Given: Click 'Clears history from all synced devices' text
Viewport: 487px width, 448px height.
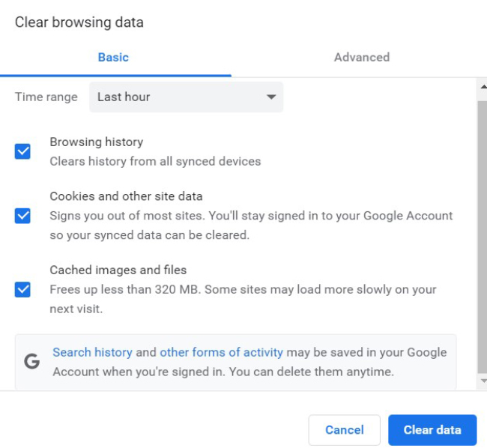Looking at the screenshot, I should [155, 161].
